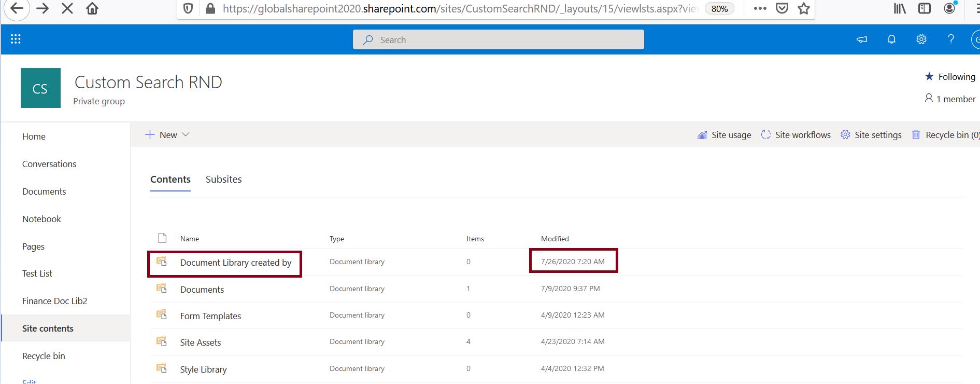Toggle the browser sidebar icon
Viewport: 980px width, 384px height.
click(x=924, y=8)
